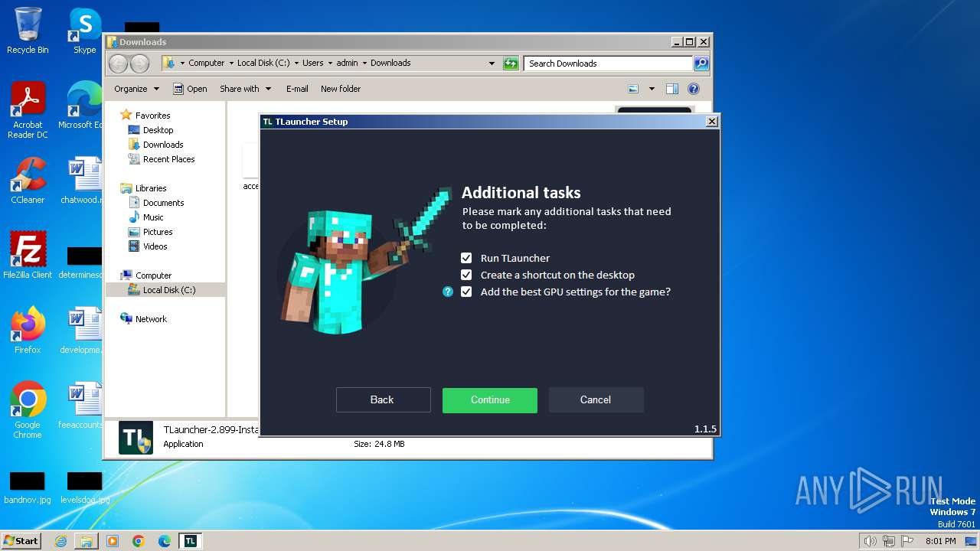This screenshot has width=980, height=551.
Task: Expand the admin breadcrumb arrow
Action: click(x=364, y=64)
